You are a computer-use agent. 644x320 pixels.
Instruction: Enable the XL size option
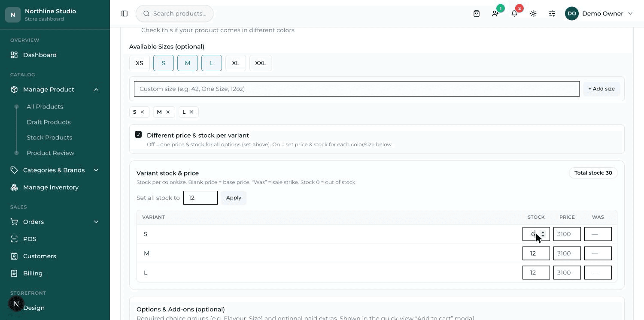tap(236, 63)
